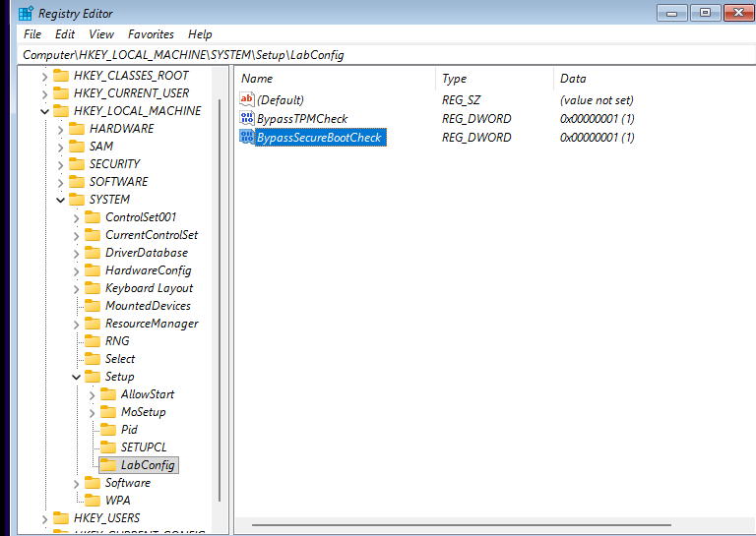The width and height of the screenshot is (756, 536).
Task: Click the Pid folder icon
Action: click(x=108, y=430)
